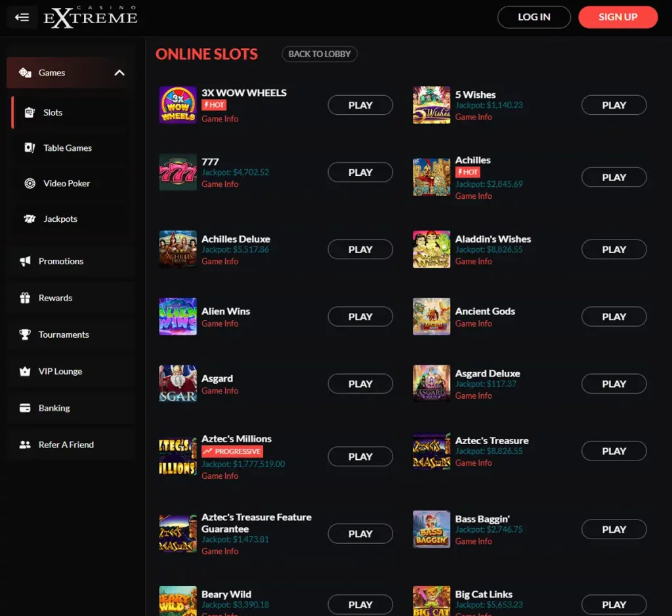Image resolution: width=672 pixels, height=616 pixels.
Task: Click the SIGN UP button
Action: coord(618,17)
